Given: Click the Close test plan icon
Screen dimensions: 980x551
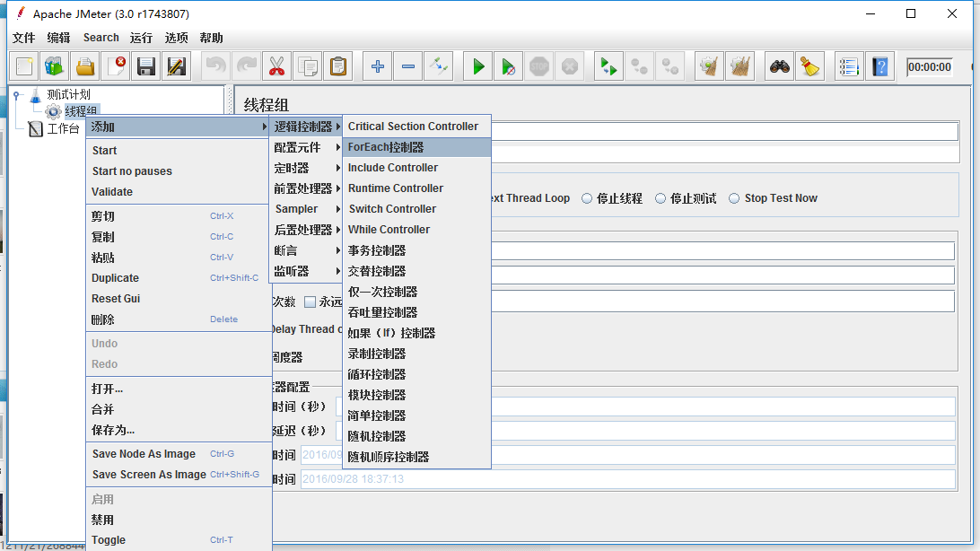Looking at the screenshot, I should pos(117,66).
